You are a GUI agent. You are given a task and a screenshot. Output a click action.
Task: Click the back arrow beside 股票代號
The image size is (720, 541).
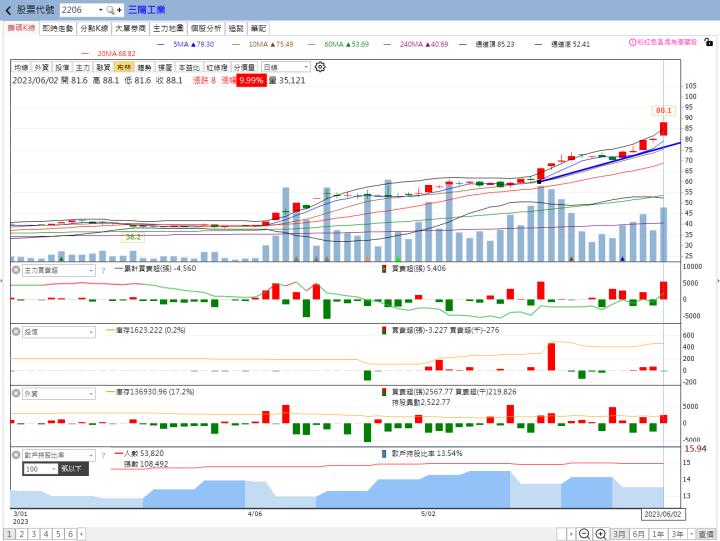tap(8, 9)
